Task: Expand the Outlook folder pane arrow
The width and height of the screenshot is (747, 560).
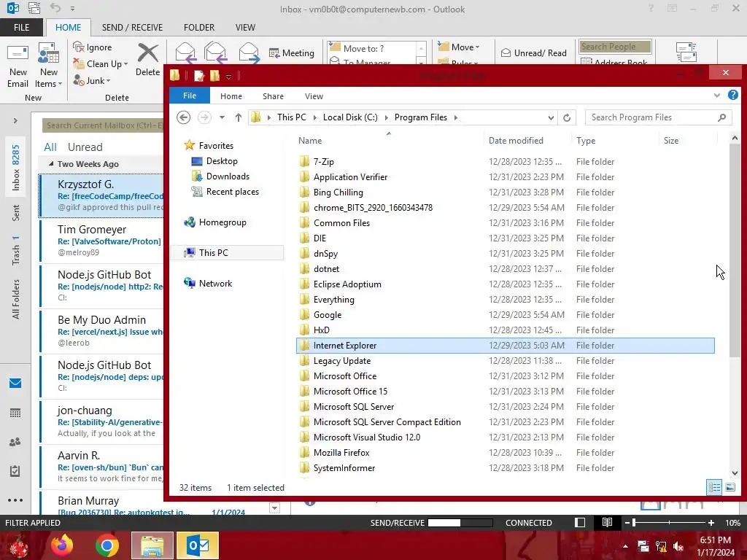Action: pyautogui.click(x=15, y=120)
